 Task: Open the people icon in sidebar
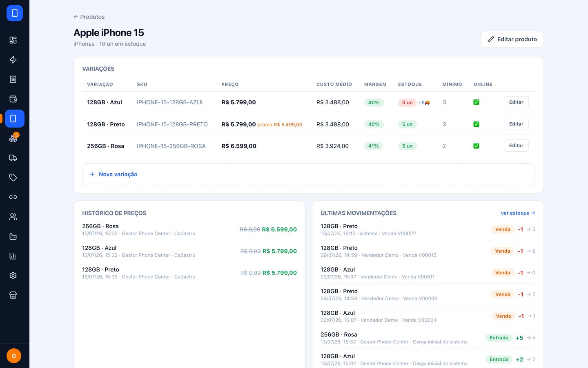click(x=13, y=217)
